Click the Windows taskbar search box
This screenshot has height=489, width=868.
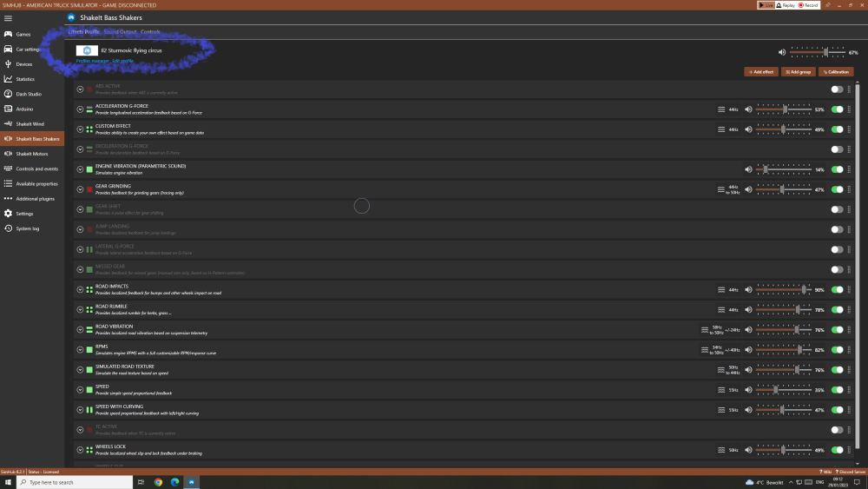pyautogui.click(x=75, y=482)
